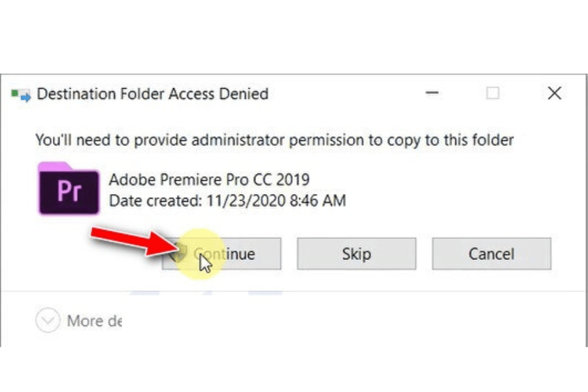Close the Destination Folder Access Denied dialog
Image resolution: width=588 pixels, height=392 pixels.
pos(554,94)
